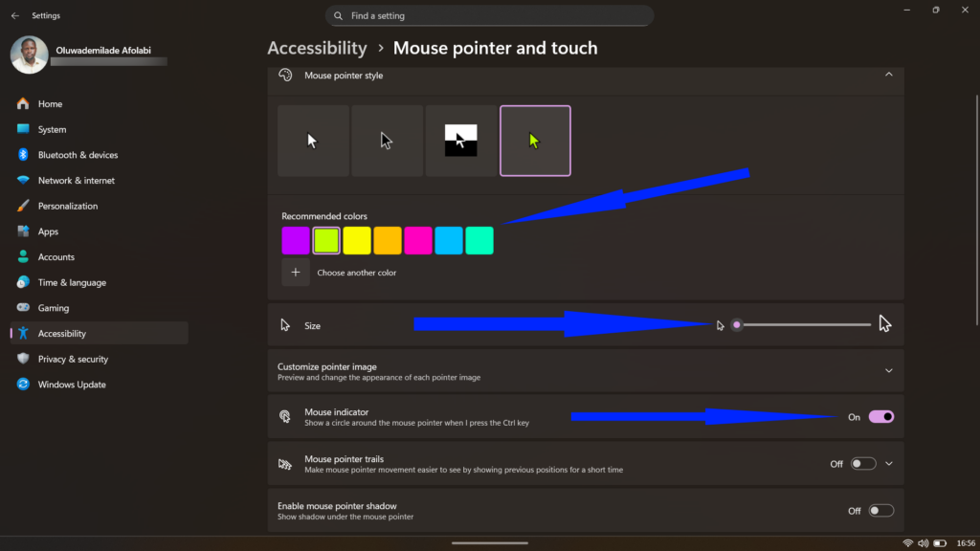Select the black mouse pointer style
Viewport: 980px width, 551px height.
[x=387, y=141]
